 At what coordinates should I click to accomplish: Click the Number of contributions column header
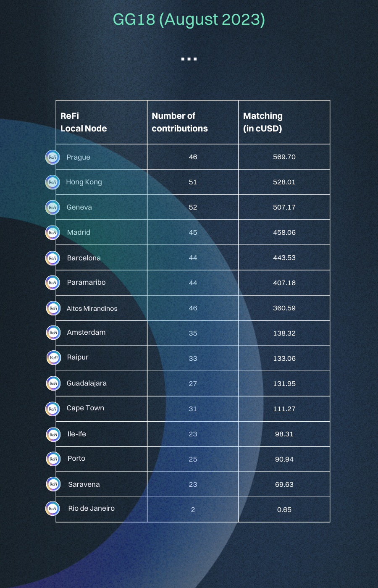[x=180, y=122]
